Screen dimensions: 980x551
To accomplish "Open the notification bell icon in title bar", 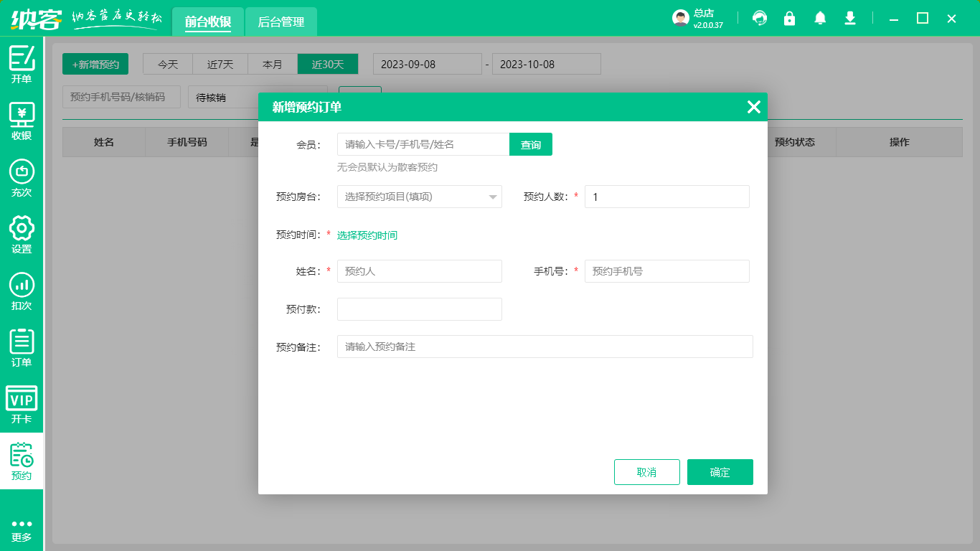I will pos(819,18).
